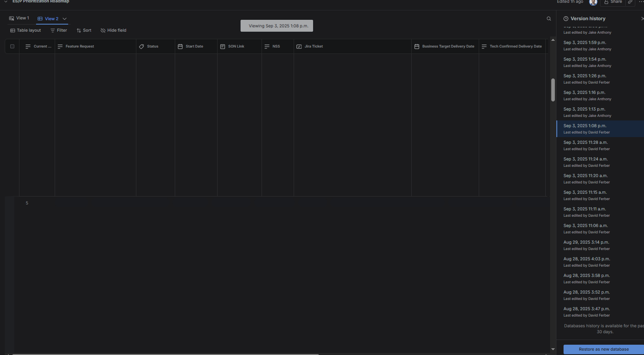This screenshot has width=644, height=355.
Task: Click the Status column tag icon
Action: click(x=141, y=46)
